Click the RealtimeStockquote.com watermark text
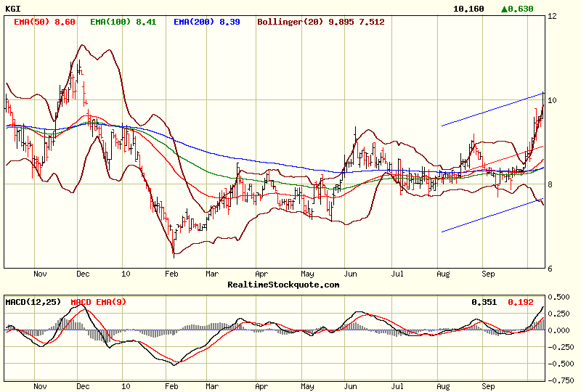581x392 pixels. pyautogui.click(x=283, y=285)
